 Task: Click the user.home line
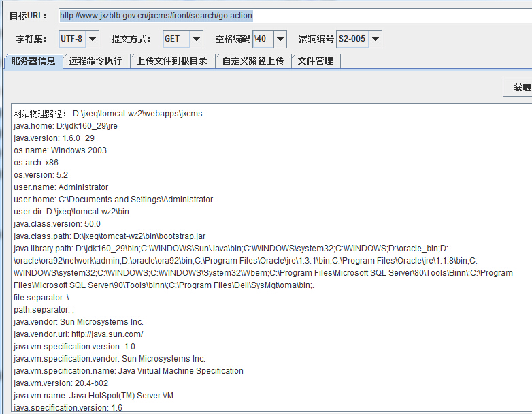point(114,200)
